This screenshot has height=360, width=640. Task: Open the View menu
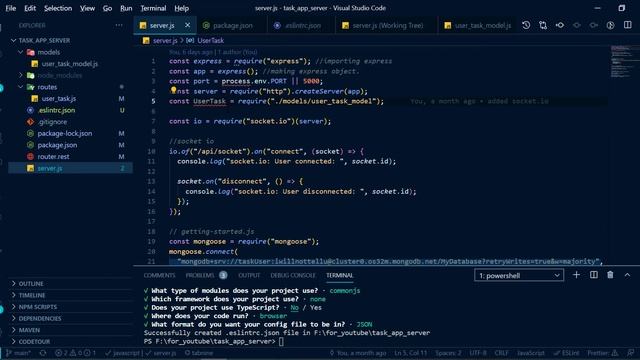[87, 8]
